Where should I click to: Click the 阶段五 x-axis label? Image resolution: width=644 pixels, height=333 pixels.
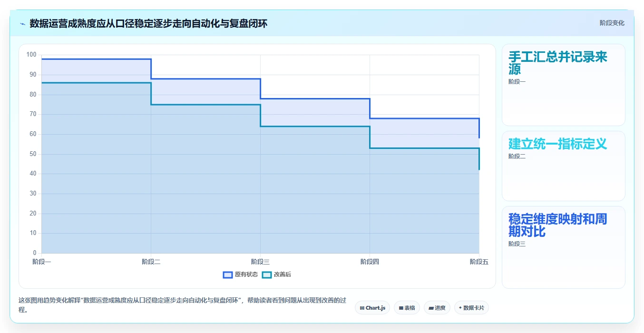(x=479, y=262)
